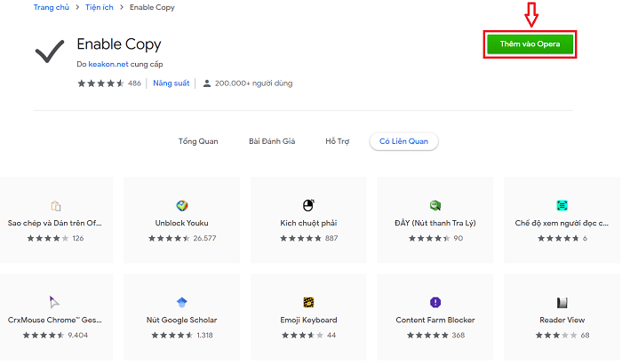Click the CrxMouse Chrome Gestures cursor icon
Viewport: 622px width, 364px height.
pyautogui.click(x=54, y=302)
